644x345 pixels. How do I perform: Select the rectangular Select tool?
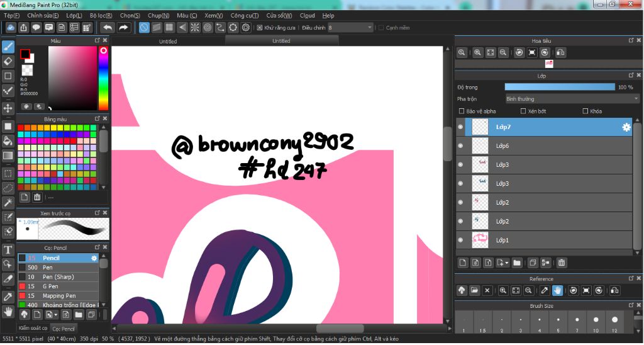tap(8, 174)
